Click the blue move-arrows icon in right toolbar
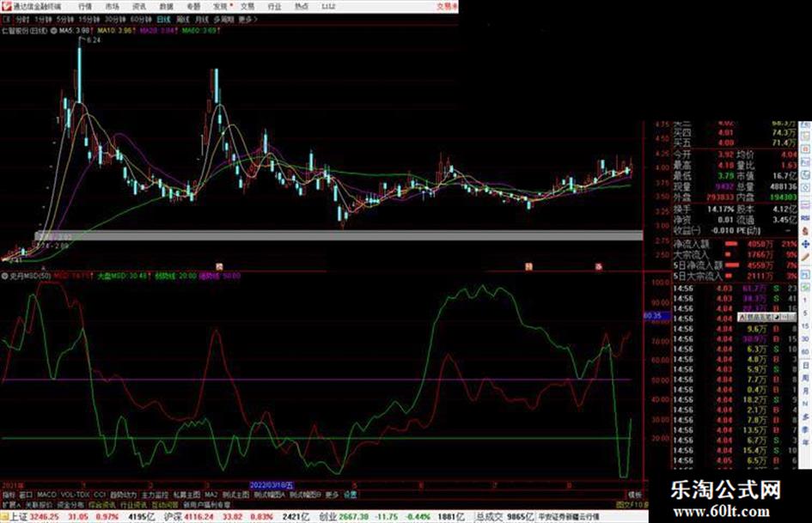Screen dimensions: 812x523 pos(805,244)
